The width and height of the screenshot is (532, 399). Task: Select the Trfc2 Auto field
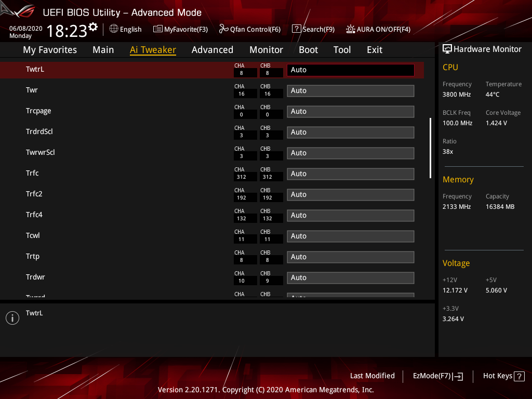351,194
